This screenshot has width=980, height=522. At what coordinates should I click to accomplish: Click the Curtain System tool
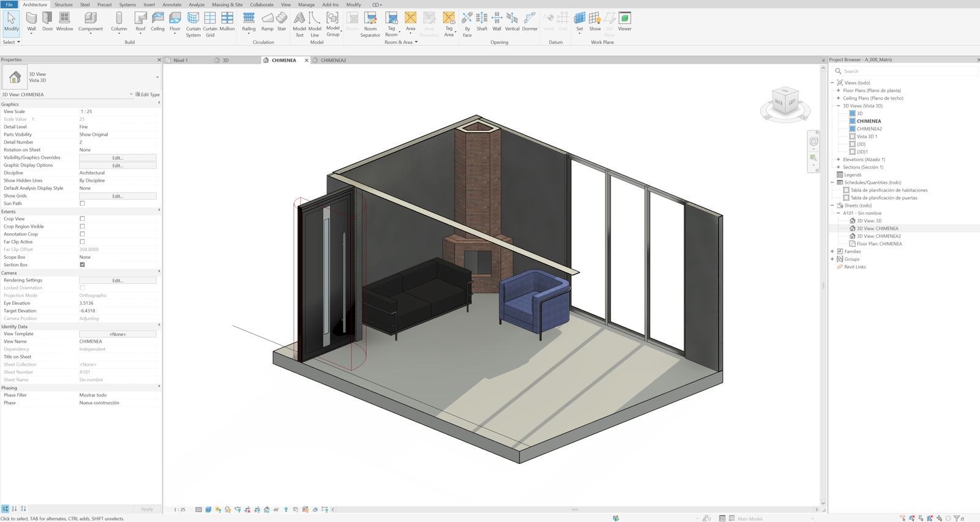pos(193,24)
